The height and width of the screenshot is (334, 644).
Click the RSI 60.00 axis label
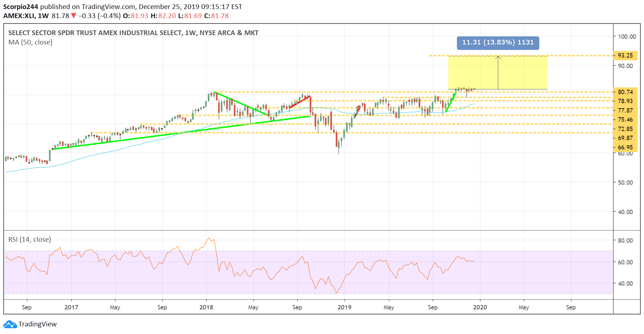pos(626,262)
